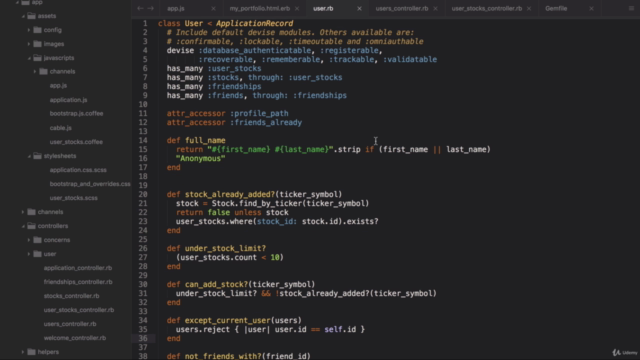This screenshot has width=640, height=360.
Task: Close the users_controller.rb tab
Action: pyautogui.click(x=435, y=9)
